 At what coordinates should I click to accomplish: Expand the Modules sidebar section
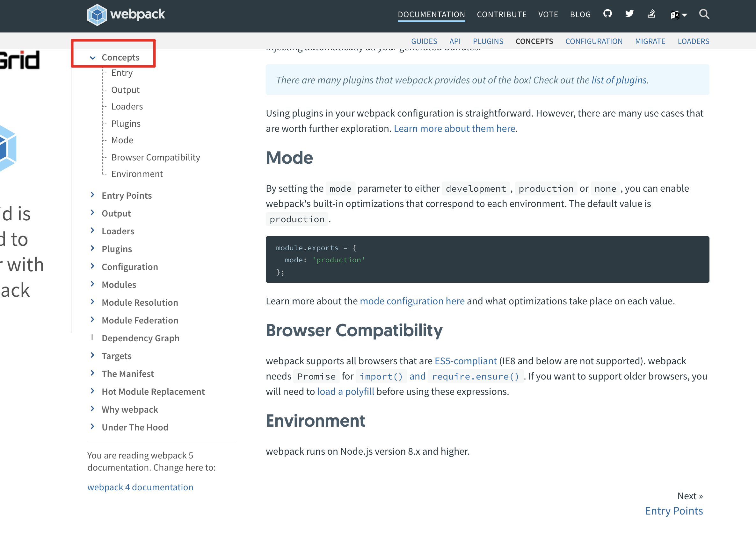coord(92,284)
